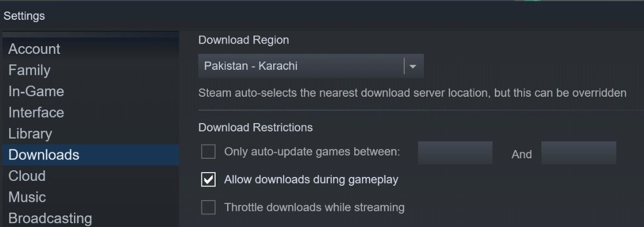This screenshot has height=227, width=644.
Task: Go to Music settings
Action: coord(27,197)
